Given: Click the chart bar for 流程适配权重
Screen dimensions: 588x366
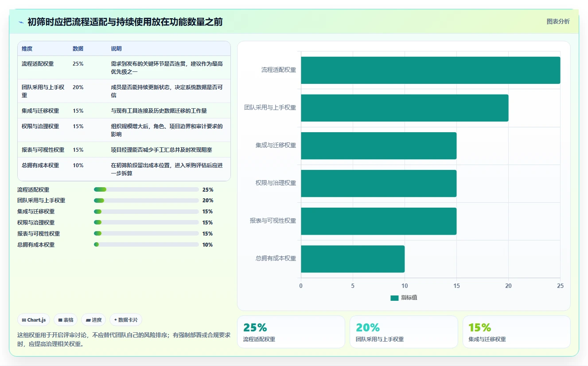Looking at the screenshot, I should tap(431, 70).
